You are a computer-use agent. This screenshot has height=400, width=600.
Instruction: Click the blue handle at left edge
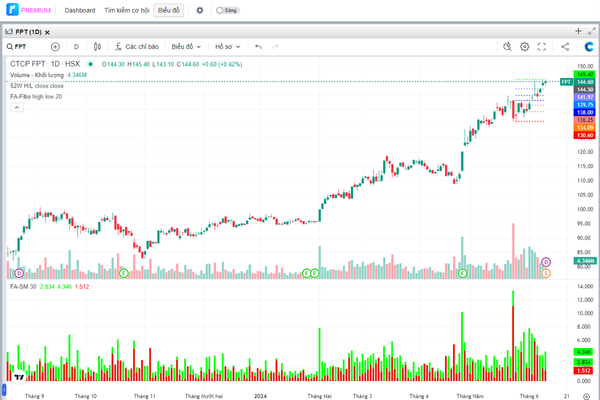[x=4, y=390]
